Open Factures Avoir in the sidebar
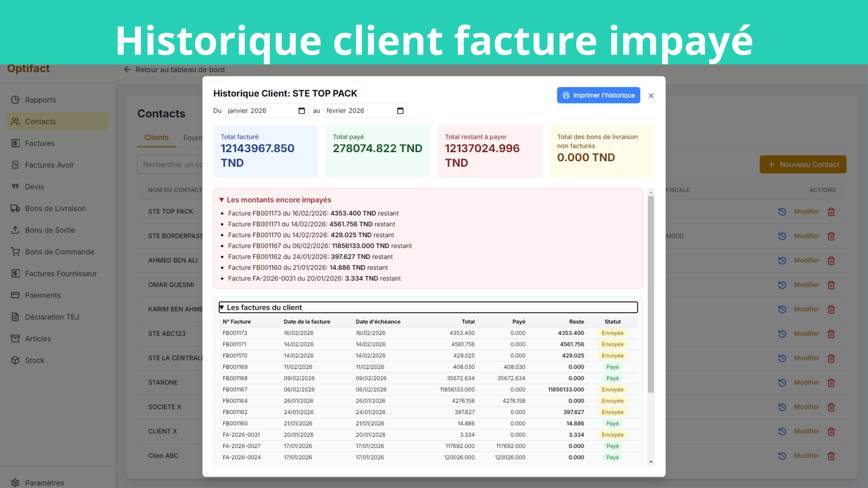Image resolution: width=868 pixels, height=488 pixels. click(x=49, y=165)
